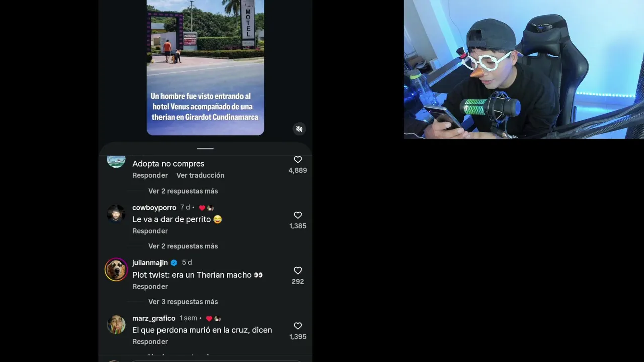The image size is (644, 362).
Task: Open julianmajin's dog profile picture
Action: click(116, 269)
